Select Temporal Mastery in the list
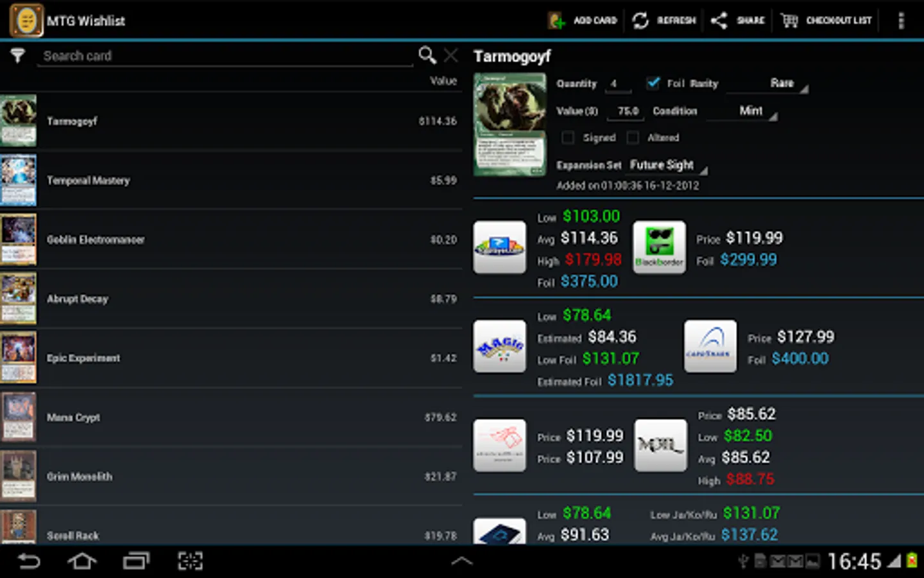This screenshot has width=924, height=578. pos(231,180)
